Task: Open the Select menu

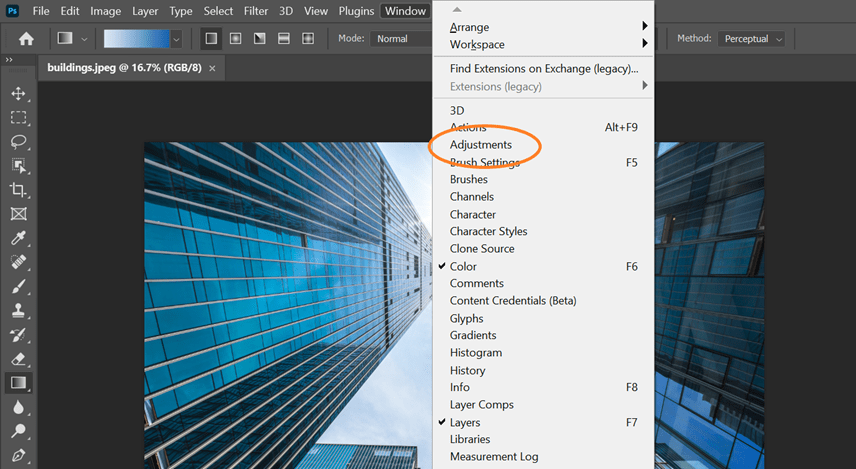Action: click(218, 11)
